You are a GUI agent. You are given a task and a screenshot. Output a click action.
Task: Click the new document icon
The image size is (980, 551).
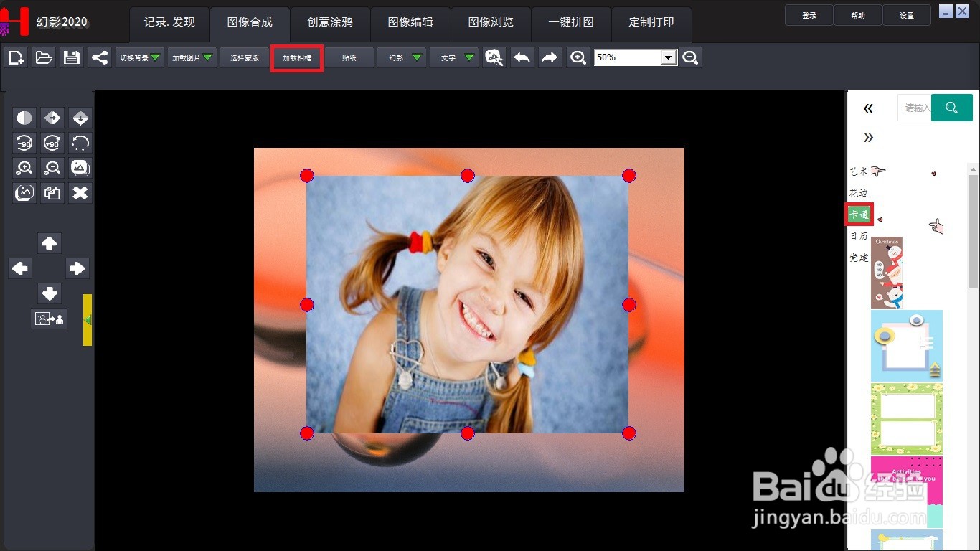16,57
